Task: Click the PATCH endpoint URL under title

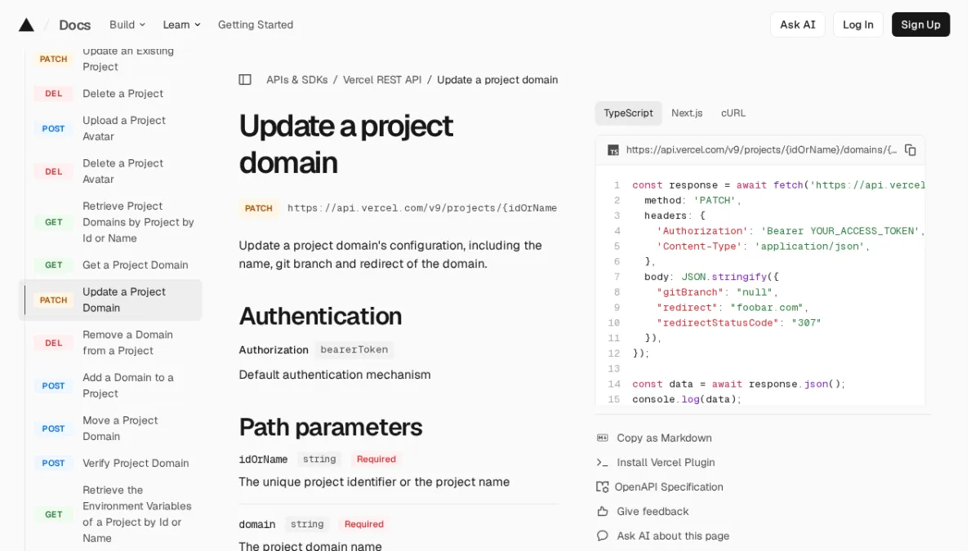Action: click(x=422, y=208)
